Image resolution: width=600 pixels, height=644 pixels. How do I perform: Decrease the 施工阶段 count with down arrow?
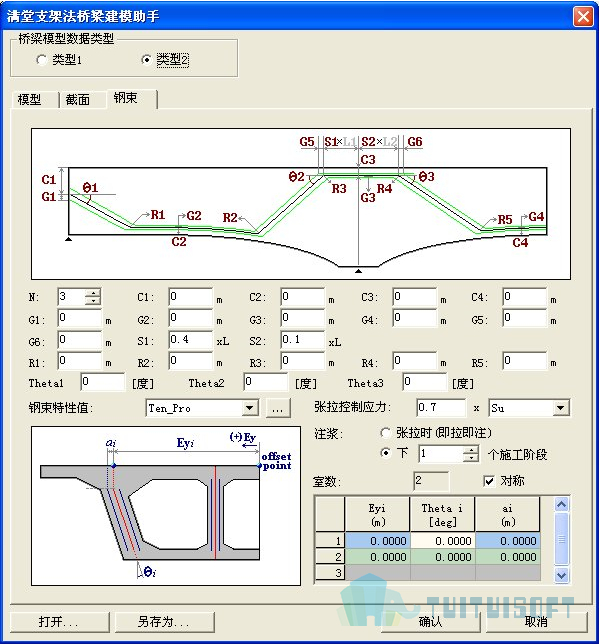(x=471, y=458)
